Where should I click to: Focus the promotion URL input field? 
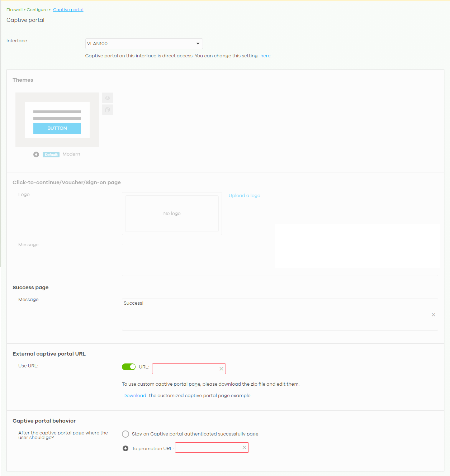click(x=212, y=447)
